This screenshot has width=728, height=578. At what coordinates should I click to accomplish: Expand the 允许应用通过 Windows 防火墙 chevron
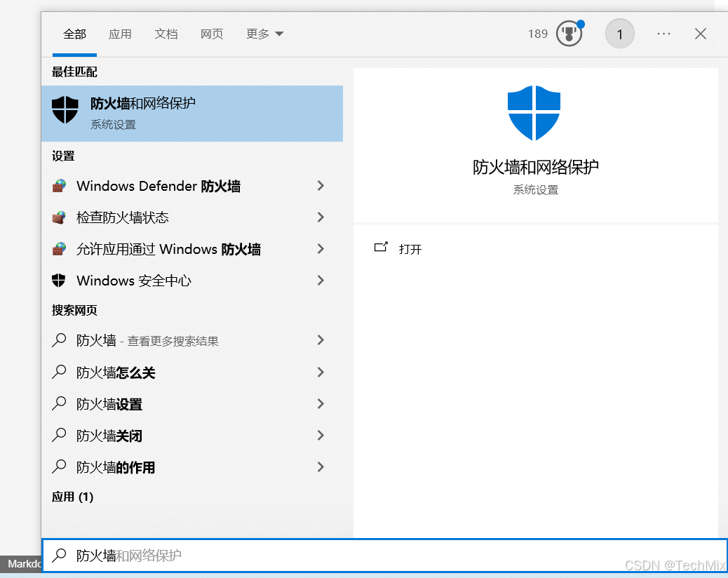pyautogui.click(x=321, y=249)
